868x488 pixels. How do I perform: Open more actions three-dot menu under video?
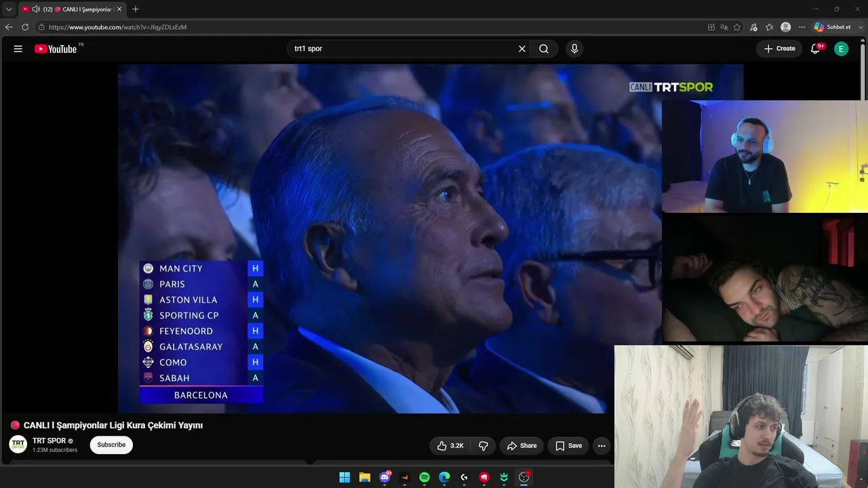(601, 445)
